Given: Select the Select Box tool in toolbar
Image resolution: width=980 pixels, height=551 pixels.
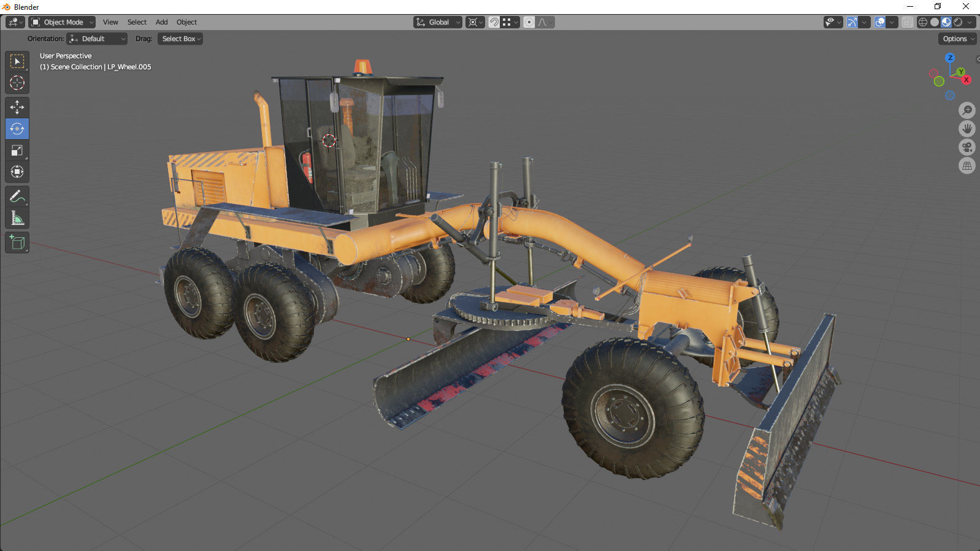Looking at the screenshot, I should 17,61.
